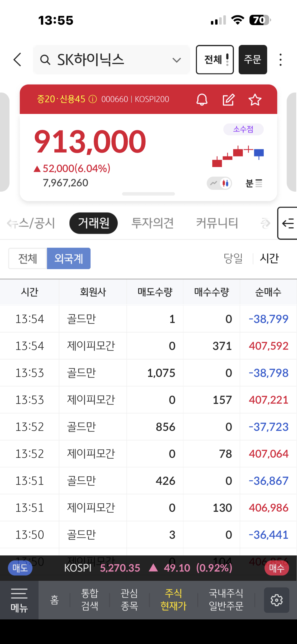The image size is (297, 644).
Task: Open the three-dot more options menu
Action: (280, 60)
